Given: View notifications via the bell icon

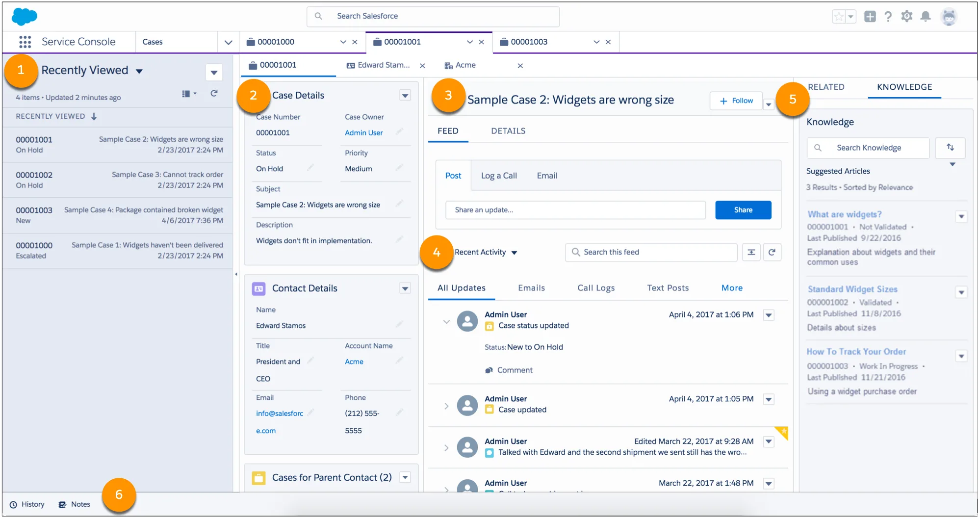Looking at the screenshot, I should pos(926,16).
